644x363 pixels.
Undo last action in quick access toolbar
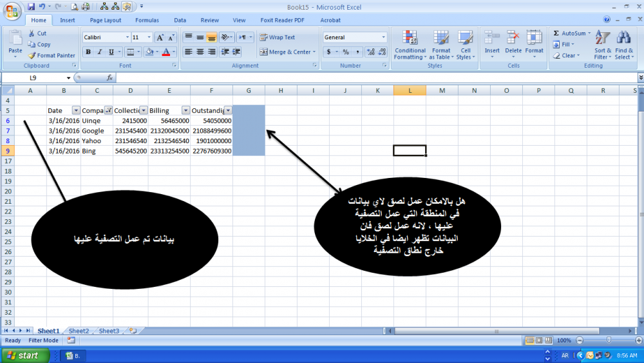click(x=42, y=6)
